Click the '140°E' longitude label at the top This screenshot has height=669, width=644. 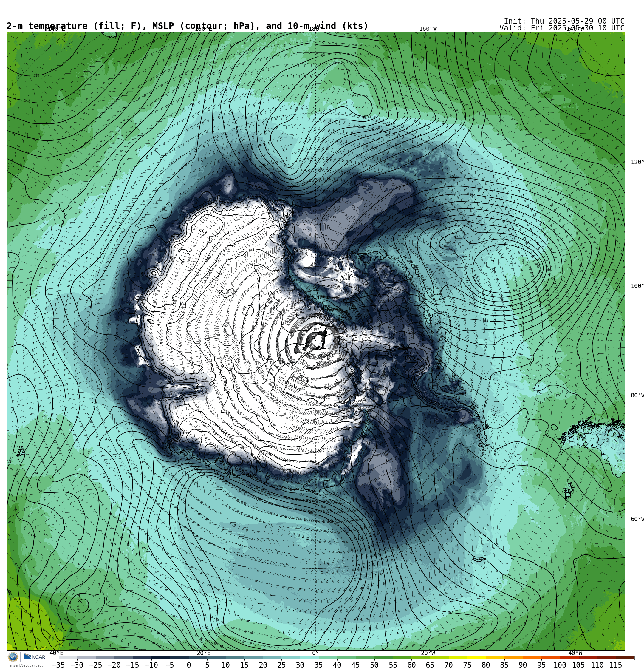tap(56, 29)
